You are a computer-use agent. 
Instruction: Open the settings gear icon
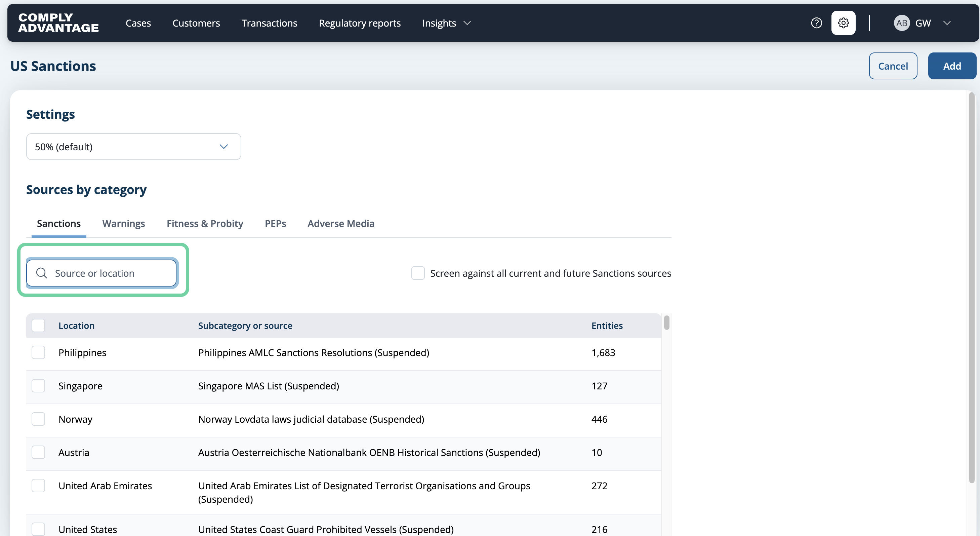(844, 23)
